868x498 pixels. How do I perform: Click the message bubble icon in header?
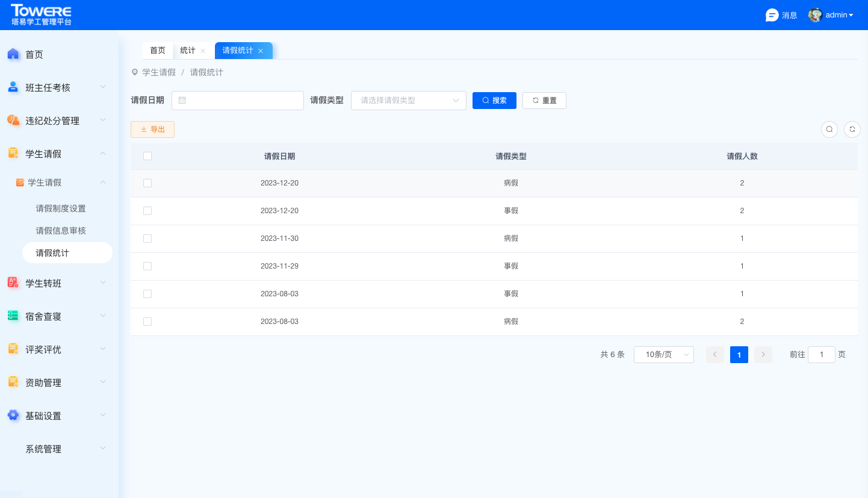pos(772,15)
